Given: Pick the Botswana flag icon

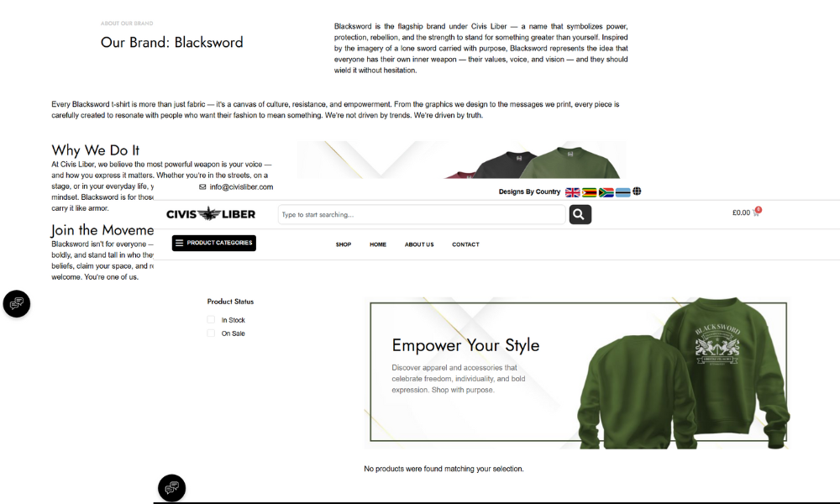Looking at the screenshot, I should (622, 192).
